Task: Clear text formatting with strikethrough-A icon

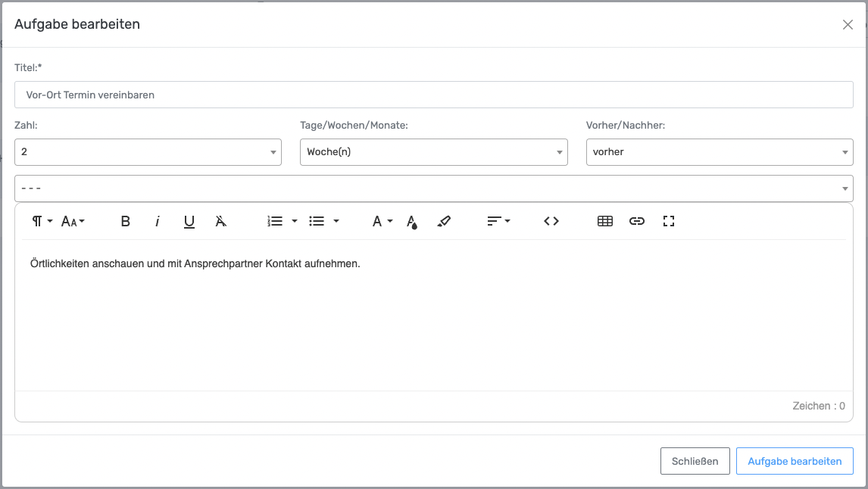Action: coord(220,221)
